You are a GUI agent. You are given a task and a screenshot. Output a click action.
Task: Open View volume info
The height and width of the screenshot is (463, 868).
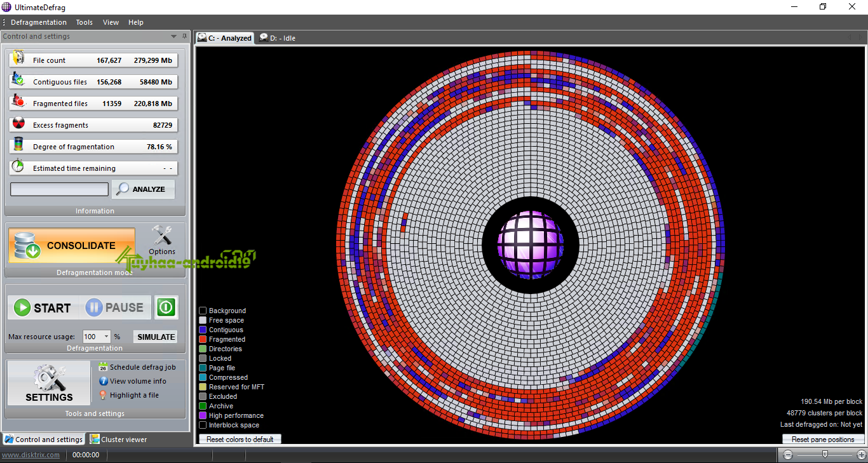[133, 381]
